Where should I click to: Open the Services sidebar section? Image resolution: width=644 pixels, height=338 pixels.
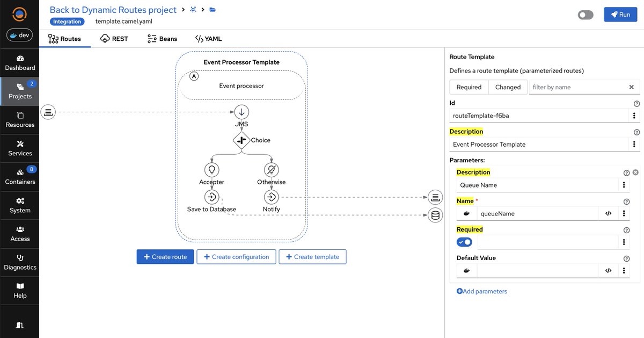coord(20,149)
